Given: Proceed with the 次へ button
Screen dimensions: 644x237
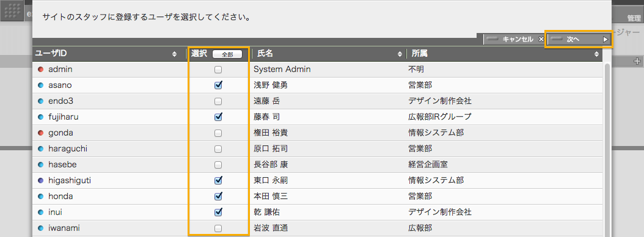Looking at the screenshot, I should click(x=579, y=40).
